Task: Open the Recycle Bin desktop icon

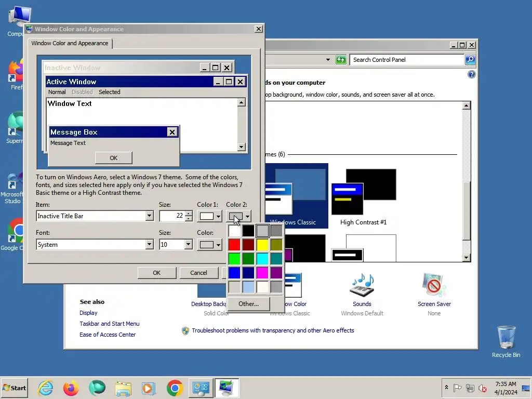Action: pos(506,341)
